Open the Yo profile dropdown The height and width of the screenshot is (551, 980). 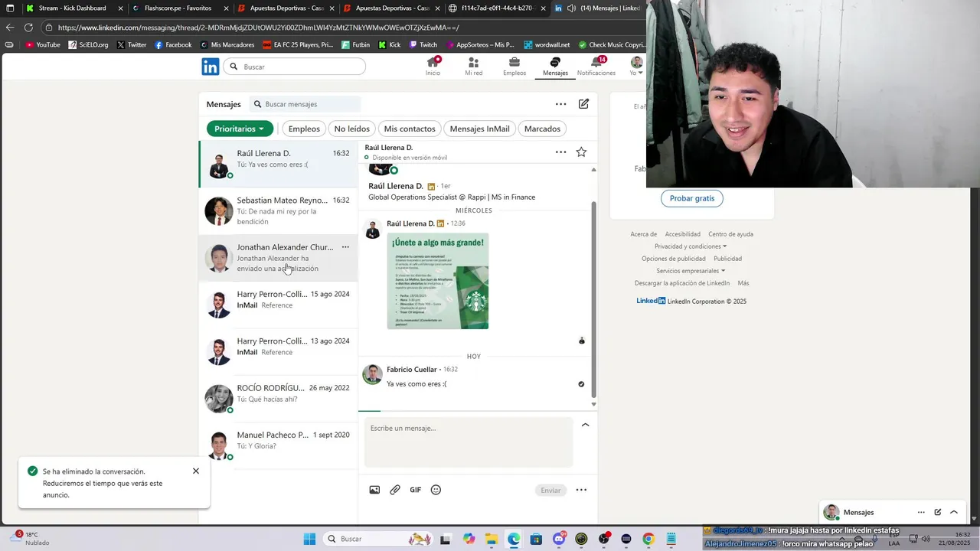(636, 67)
